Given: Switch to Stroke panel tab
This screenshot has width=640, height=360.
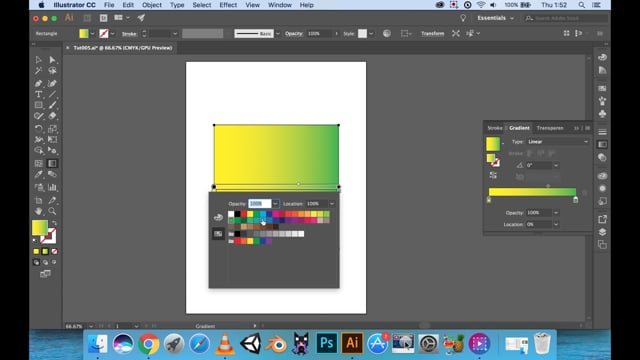Looking at the screenshot, I should click(495, 128).
